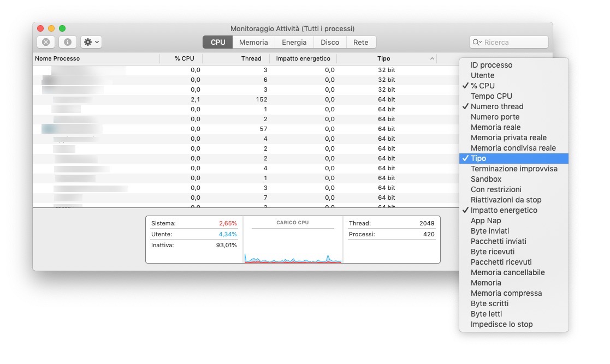Click the process info (i) icon
This screenshot has height=364, width=610.
(67, 42)
